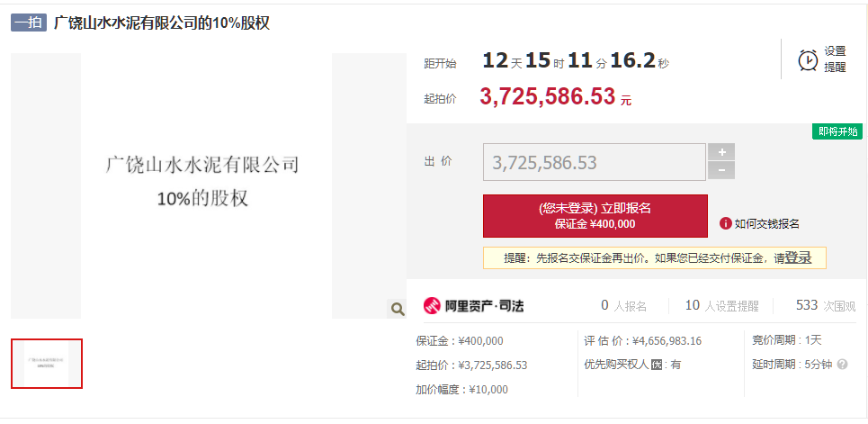Click the red info icon beside 如何交钱报名
This screenshot has width=868, height=424.
pyautogui.click(x=726, y=224)
